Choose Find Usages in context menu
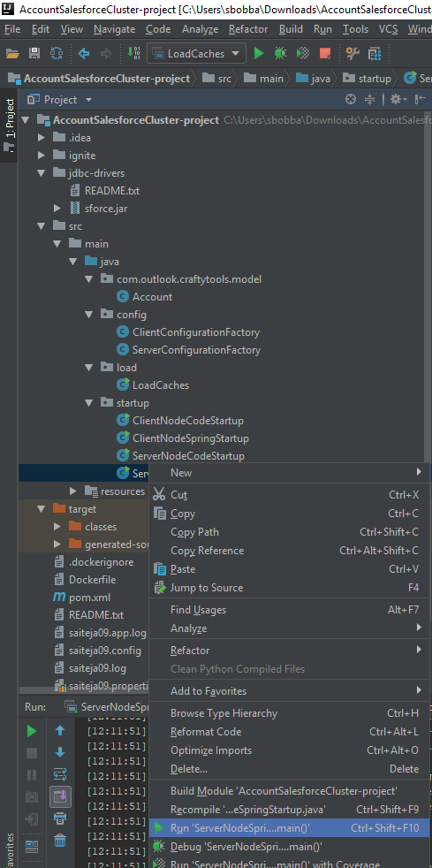This screenshot has width=432, height=868. click(289, 610)
